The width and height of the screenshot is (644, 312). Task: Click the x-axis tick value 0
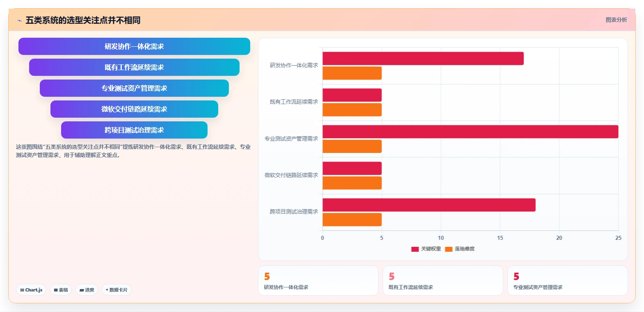[x=322, y=238]
